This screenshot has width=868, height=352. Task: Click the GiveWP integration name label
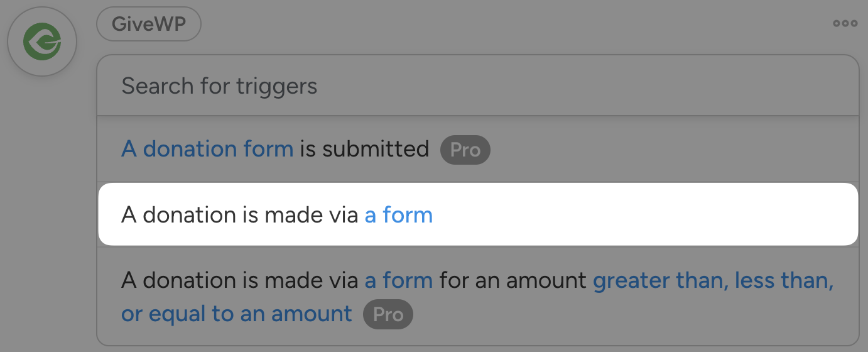point(149,25)
